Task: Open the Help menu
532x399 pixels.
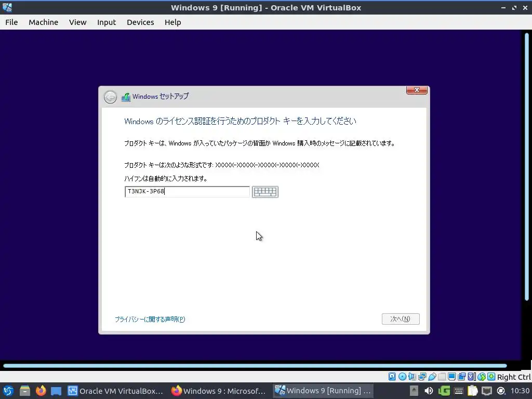Action: tap(172, 22)
